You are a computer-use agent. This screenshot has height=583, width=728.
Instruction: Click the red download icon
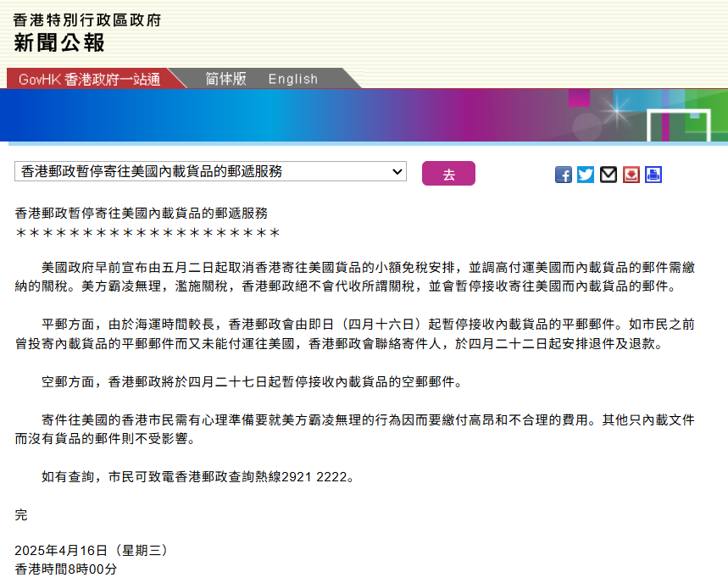[631, 175]
